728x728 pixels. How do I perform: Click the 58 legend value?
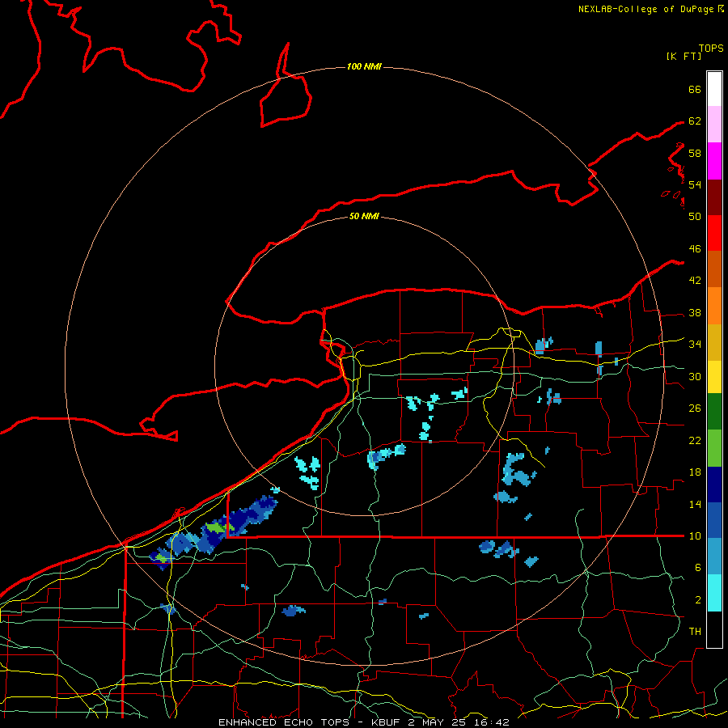[x=695, y=153]
